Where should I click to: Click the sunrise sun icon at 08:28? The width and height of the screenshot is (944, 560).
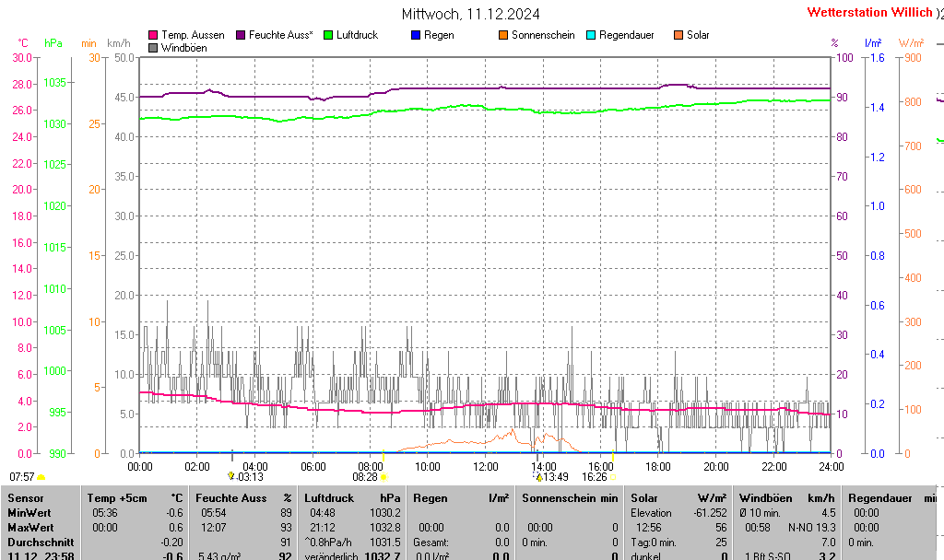(383, 477)
